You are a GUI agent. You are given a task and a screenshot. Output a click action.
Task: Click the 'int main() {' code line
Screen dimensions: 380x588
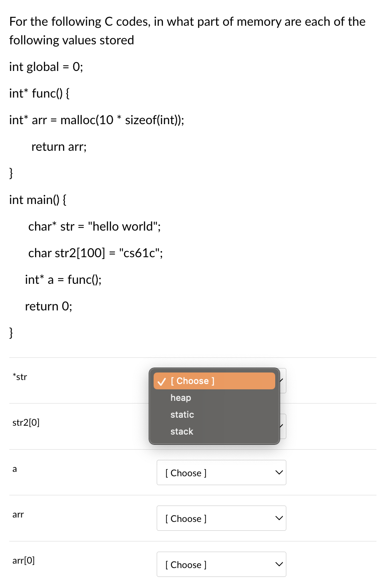coord(38,200)
